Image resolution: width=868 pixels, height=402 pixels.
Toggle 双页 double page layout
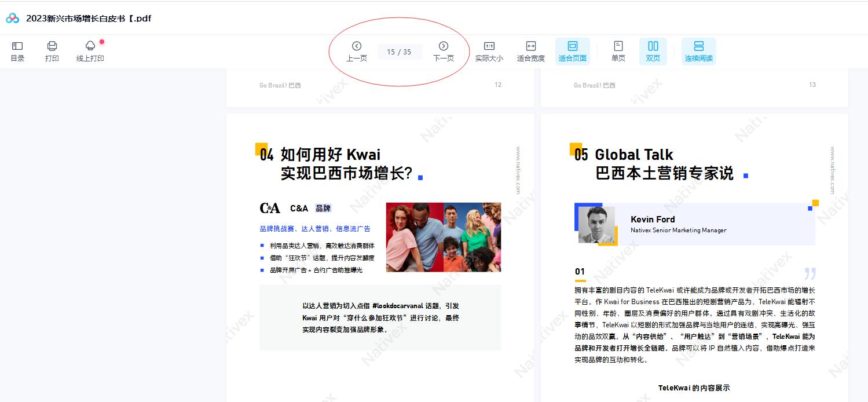tap(653, 51)
